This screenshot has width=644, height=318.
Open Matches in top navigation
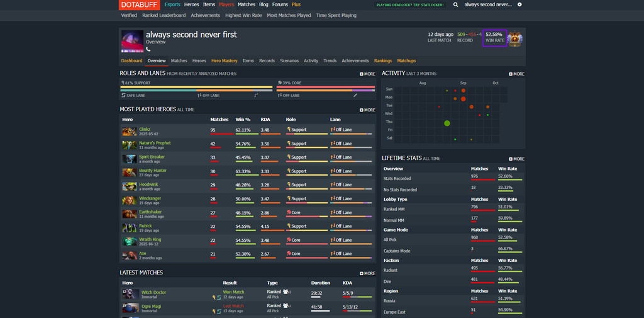pos(247,4)
